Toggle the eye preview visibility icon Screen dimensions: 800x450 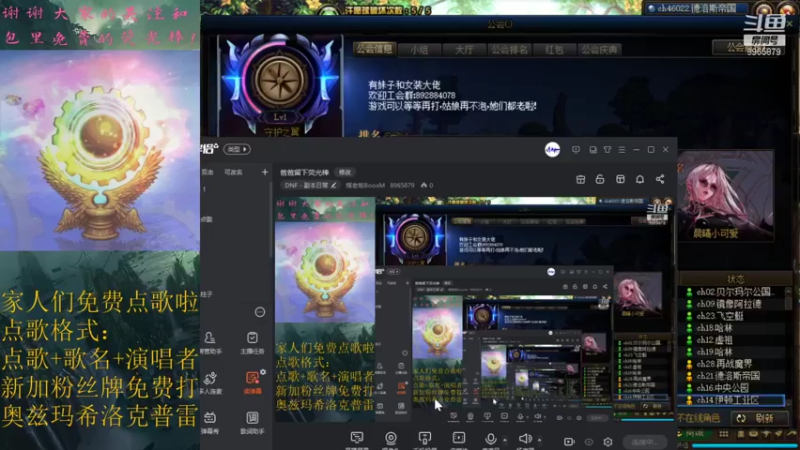click(589, 442)
